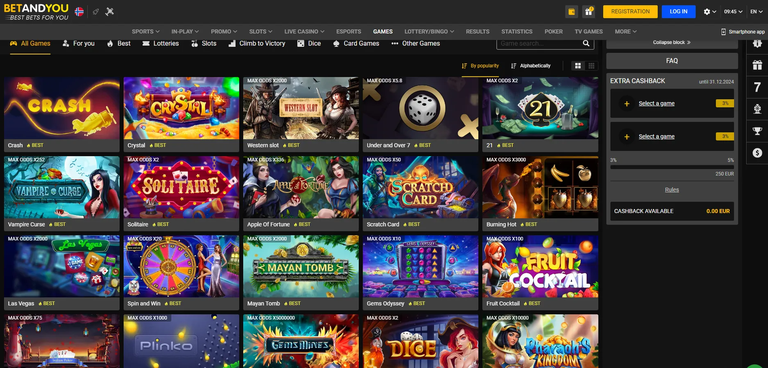The image size is (768, 368).
Task: Open the Mayan Tomb game thumbnail
Action: coord(301,266)
